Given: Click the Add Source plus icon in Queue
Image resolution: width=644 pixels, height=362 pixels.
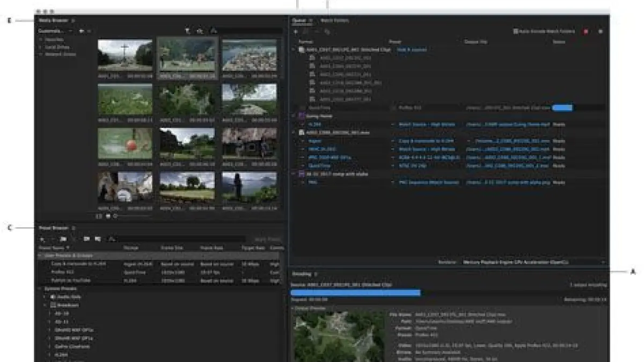Looking at the screenshot, I should click(296, 32).
